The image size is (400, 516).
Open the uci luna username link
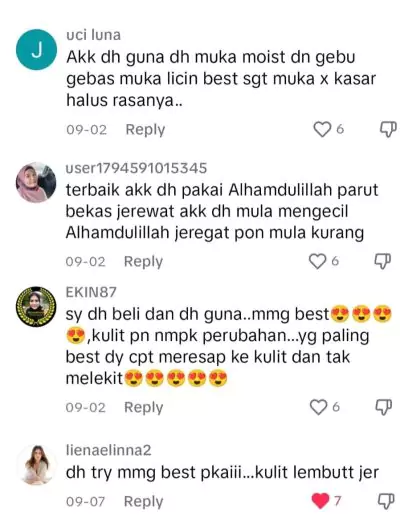93,35
